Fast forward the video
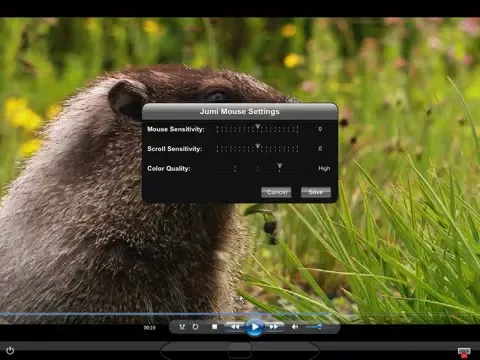This screenshot has height=360, width=480. point(274,327)
